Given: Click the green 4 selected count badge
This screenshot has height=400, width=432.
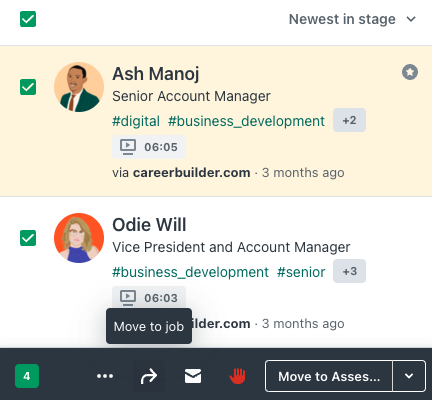Looking at the screenshot, I should tap(27, 376).
